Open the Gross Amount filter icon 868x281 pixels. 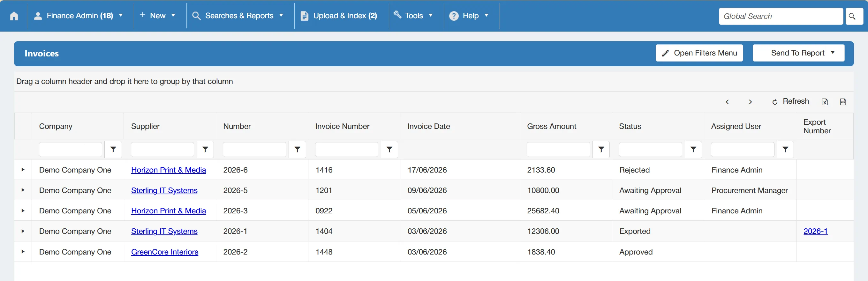pos(601,149)
